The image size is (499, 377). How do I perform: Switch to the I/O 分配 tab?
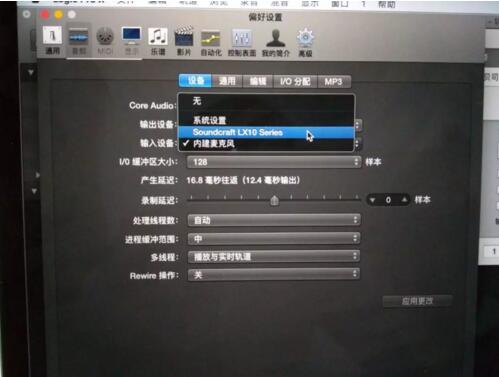[295, 82]
